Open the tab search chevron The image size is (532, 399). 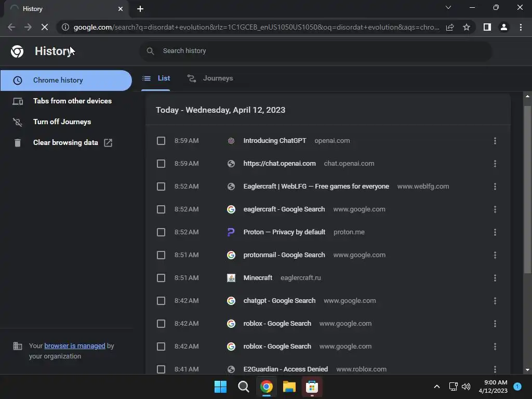point(448,7)
